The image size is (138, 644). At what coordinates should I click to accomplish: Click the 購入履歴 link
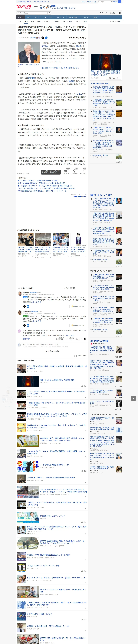[x=112, y=13]
